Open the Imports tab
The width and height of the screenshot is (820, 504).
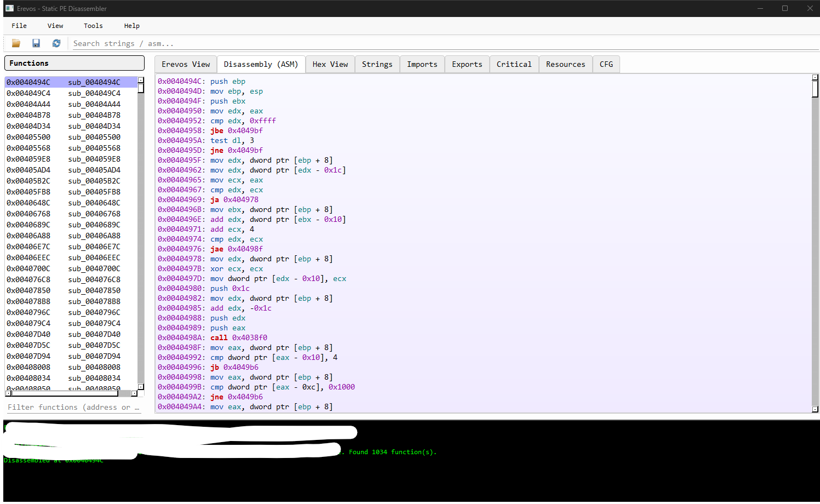pyautogui.click(x=422, y=64)
